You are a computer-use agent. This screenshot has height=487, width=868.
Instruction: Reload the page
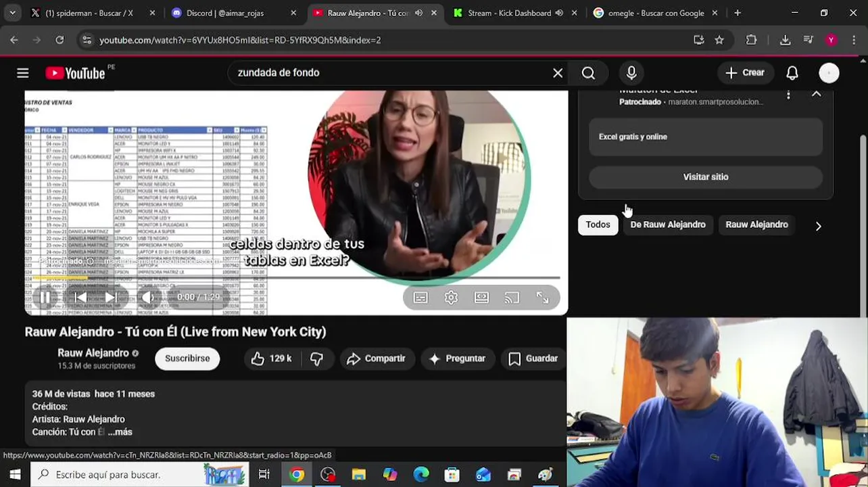point(59,40)
